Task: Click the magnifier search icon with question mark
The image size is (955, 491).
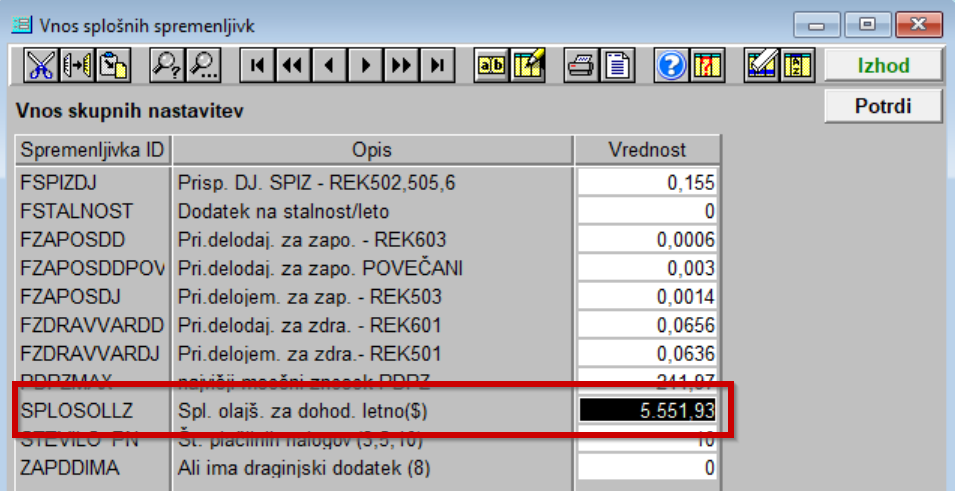Action: tap(165, 66)
